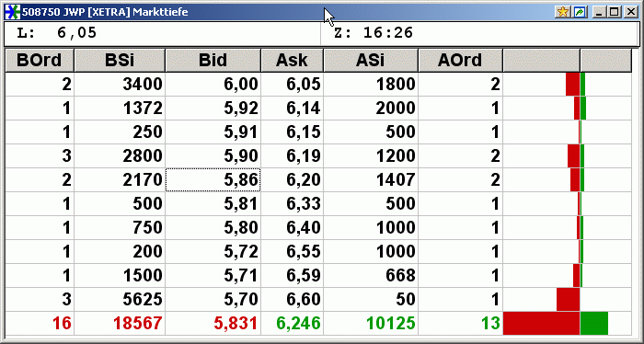The image size is (644, 344).
Task: Click the star favorite icon in title bar
Action: click(562, 12)
